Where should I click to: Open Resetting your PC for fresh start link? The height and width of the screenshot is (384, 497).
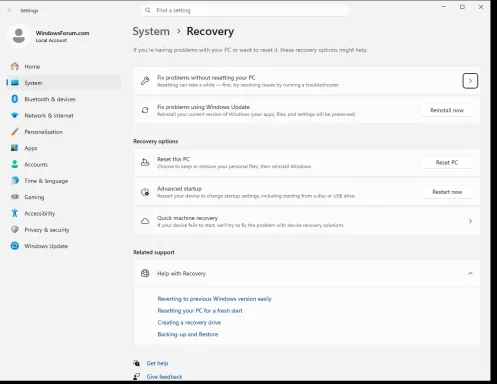click(x=200, y=310)
